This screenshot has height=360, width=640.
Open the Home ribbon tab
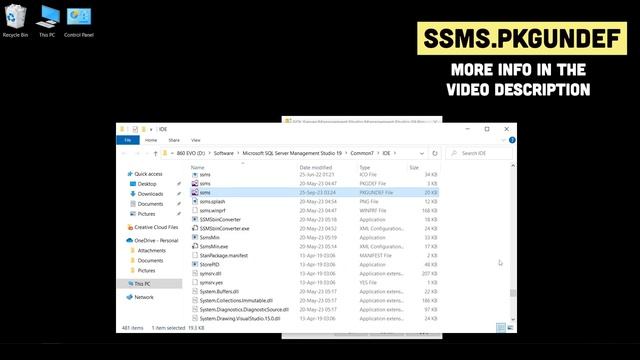[151, 140]
